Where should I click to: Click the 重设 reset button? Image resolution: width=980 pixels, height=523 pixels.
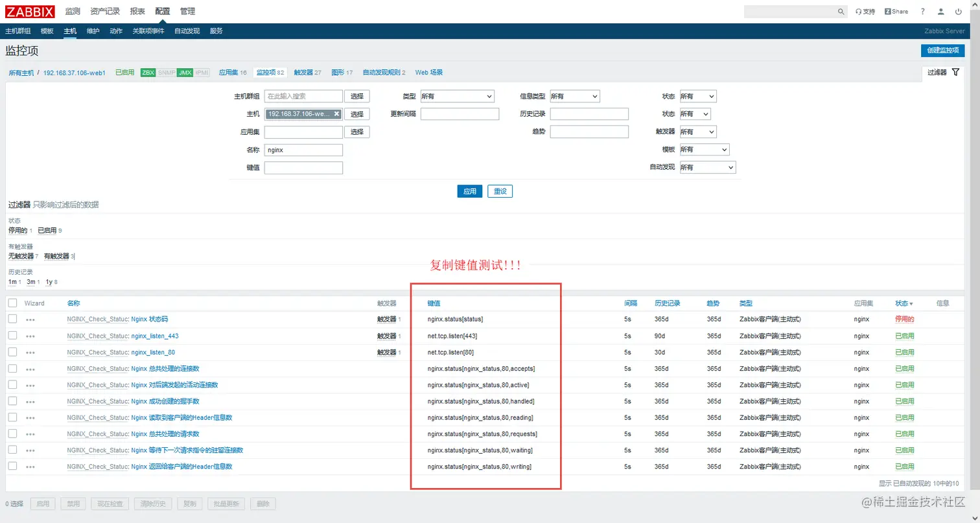(x=500, y=192)
